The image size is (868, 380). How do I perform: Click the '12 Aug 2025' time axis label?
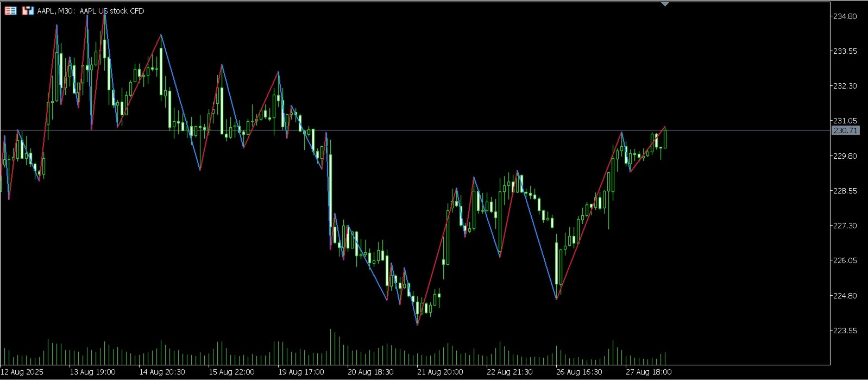point(22,372)
